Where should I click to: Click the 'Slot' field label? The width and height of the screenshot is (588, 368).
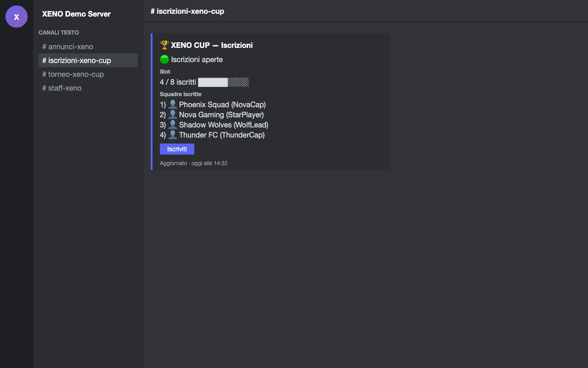165,72
